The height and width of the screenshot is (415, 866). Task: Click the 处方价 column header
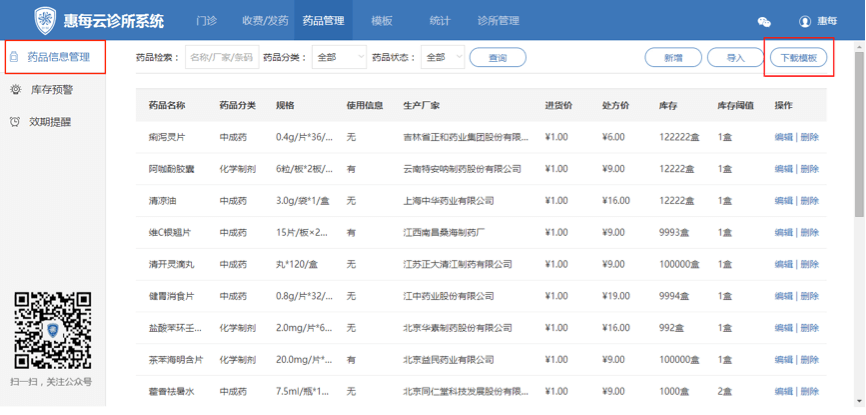click(615, 106)
